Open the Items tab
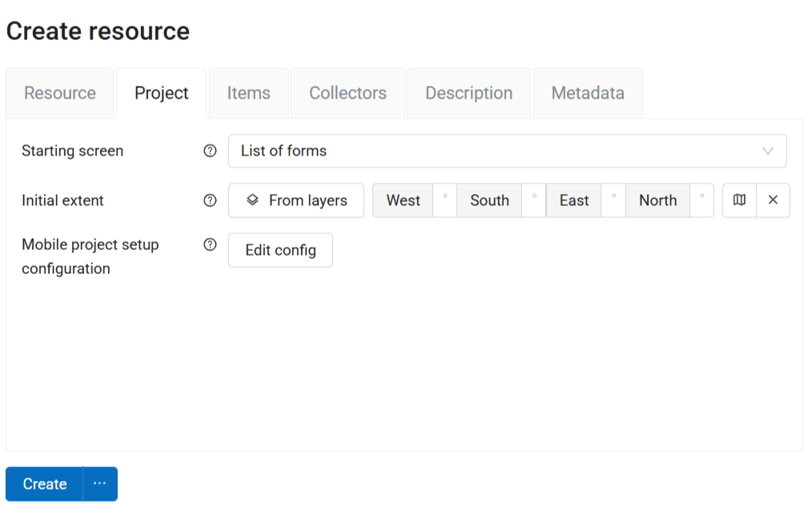812x508 pixels. [x=248, y=93]
